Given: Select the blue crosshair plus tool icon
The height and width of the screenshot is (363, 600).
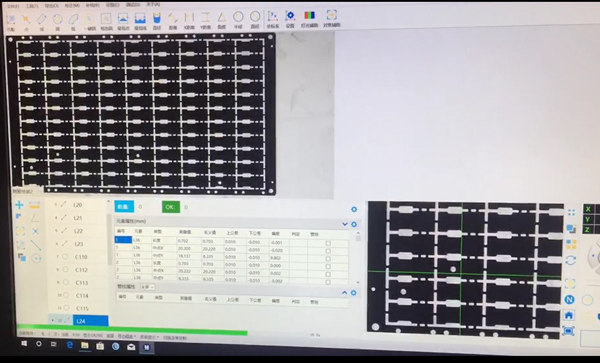Looking at the screenshot, I should pyautogui.click(x=19, y=205).
